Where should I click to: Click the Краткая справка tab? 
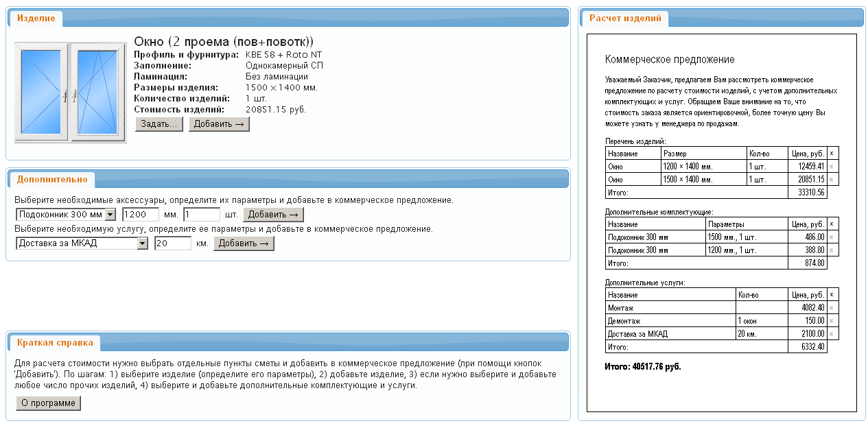(55, 342)
